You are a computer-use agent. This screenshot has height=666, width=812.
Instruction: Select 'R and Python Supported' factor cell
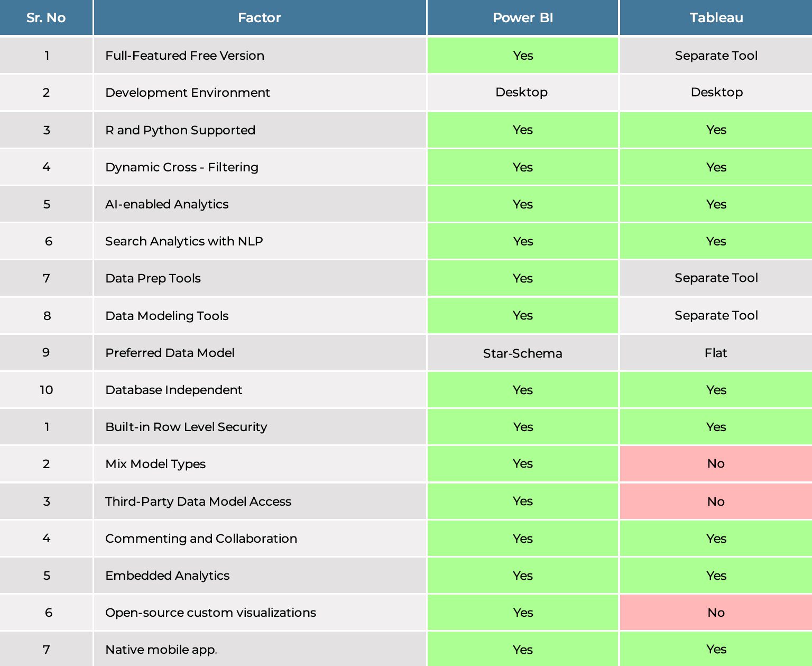(x=260, y=130)
